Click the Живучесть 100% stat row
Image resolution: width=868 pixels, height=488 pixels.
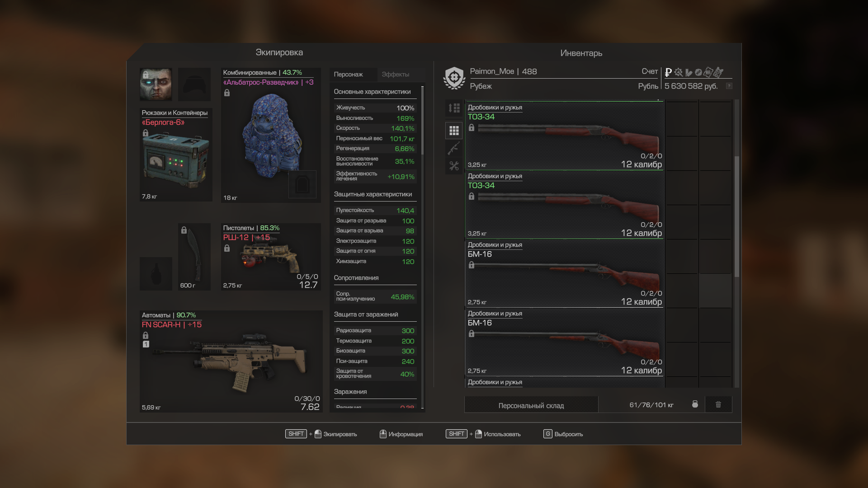[375, 108]
